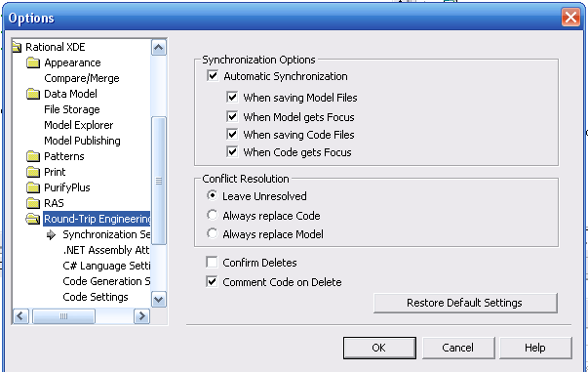Select PurifyPlus tree item

tap(67, 187)
